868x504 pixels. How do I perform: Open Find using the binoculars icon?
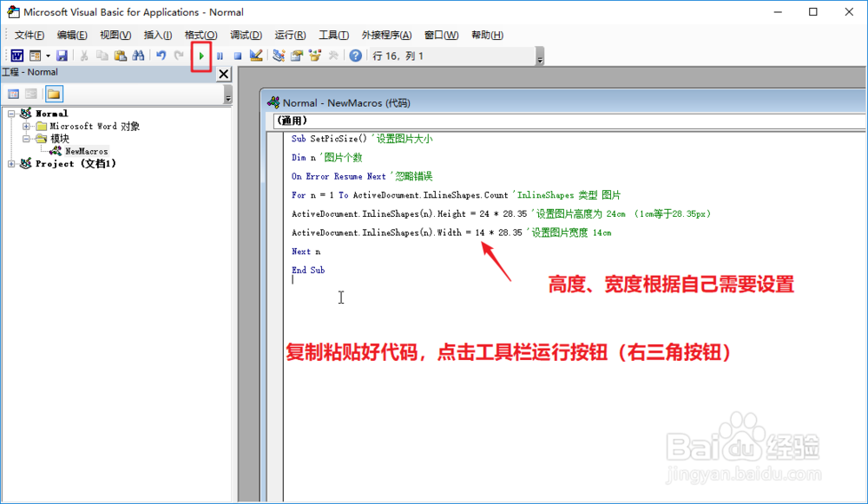(137, 55)
